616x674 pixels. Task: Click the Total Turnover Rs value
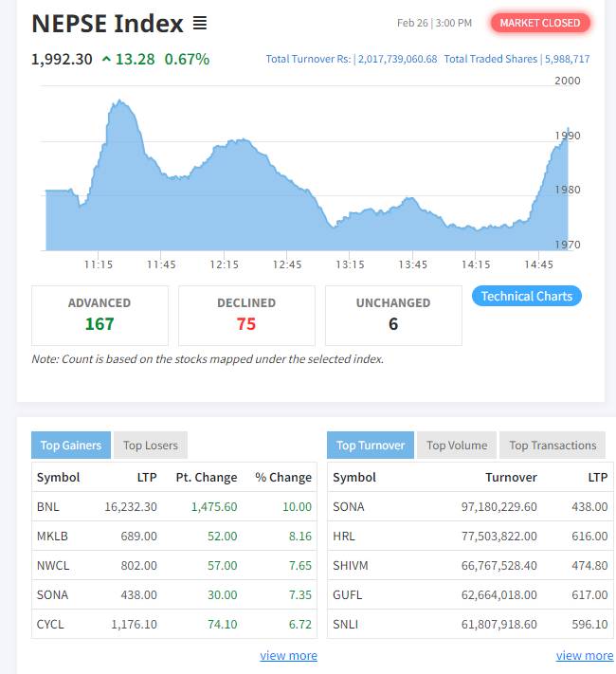click(x=397, y=59)
